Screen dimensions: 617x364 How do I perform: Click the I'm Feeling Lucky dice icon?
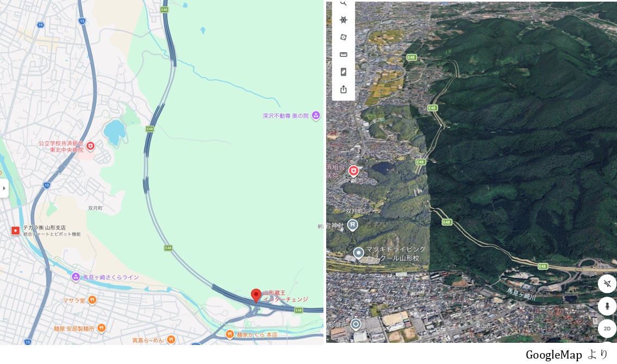coord(344,37)
